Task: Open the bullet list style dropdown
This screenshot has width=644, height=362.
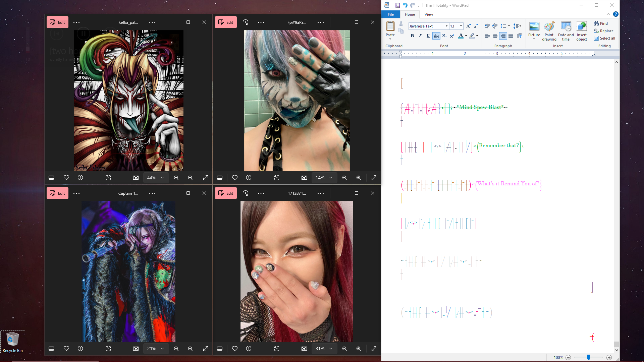Action: coord(509,26)
